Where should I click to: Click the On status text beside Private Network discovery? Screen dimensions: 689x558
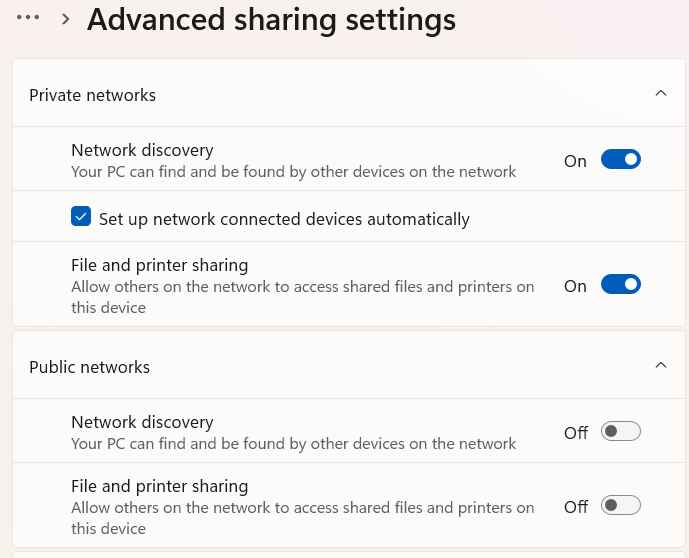[575, 161]
